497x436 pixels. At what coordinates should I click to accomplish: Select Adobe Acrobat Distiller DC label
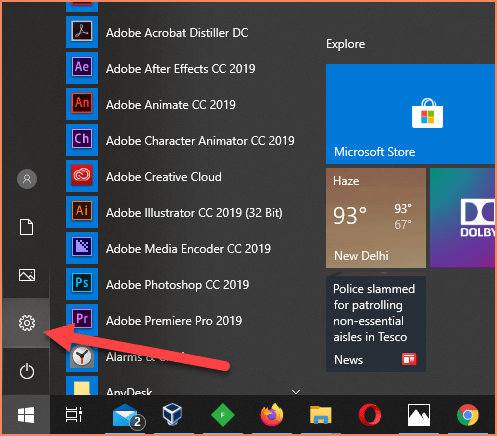pos(177,33)
